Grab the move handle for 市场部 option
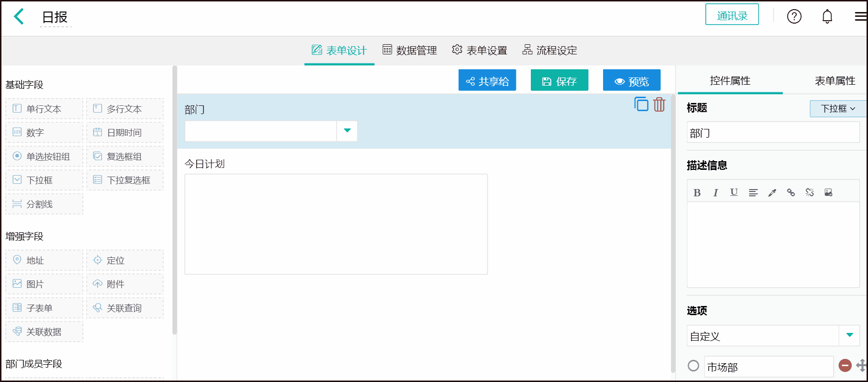 tap(861, 366)
